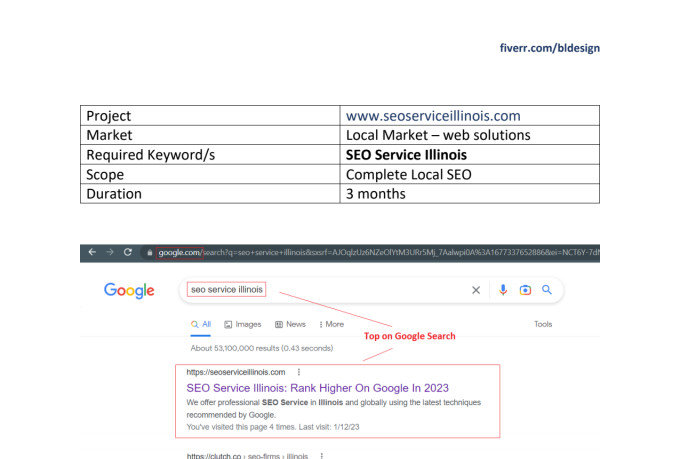Open the Tools search filter
This screenshot has width=680, height=459.
543,324
